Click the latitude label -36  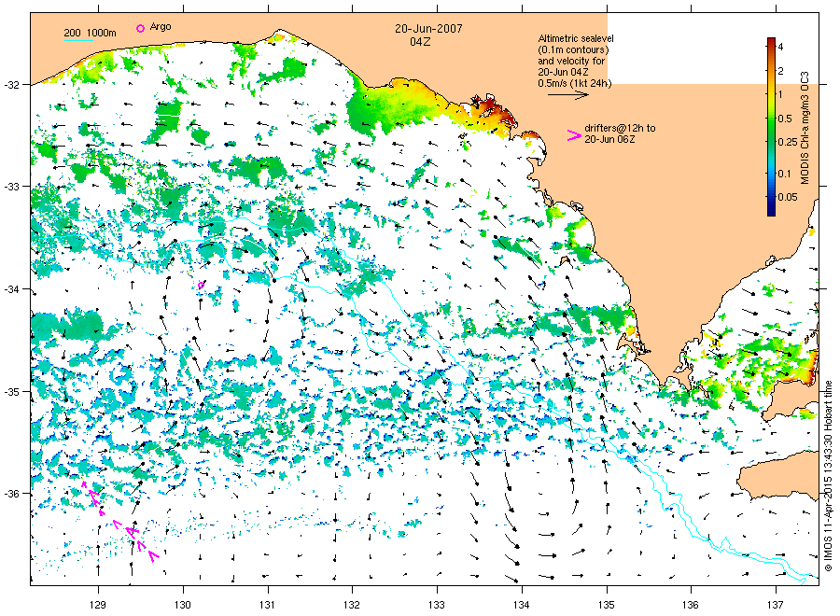pos(11,494)
